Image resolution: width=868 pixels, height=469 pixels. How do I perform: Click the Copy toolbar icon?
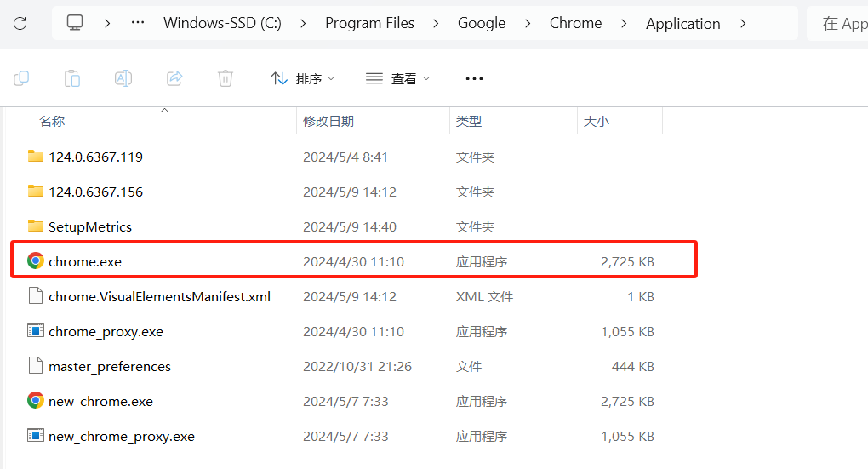(21, 78)
